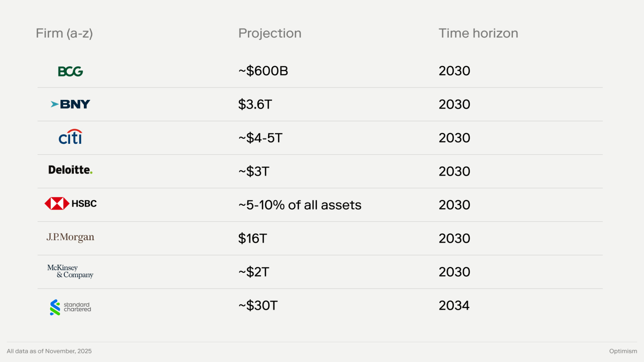Screen dimensions: 644x362
Task: Click the $16T J.P.Morgan projection
Action: [x=253, y=239]
